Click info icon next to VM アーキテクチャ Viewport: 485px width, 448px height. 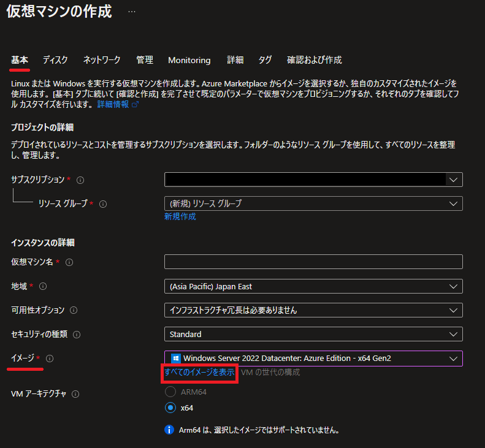[x=75, y=394]
